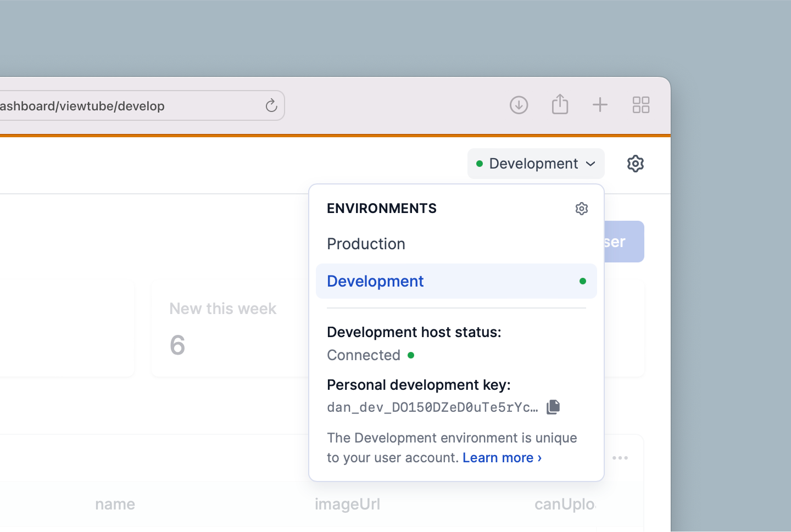This screenshot has height=532, width=791.
Task: Click the dashboard settings gear
Action: pyautogui.click(x=635, y=163)
